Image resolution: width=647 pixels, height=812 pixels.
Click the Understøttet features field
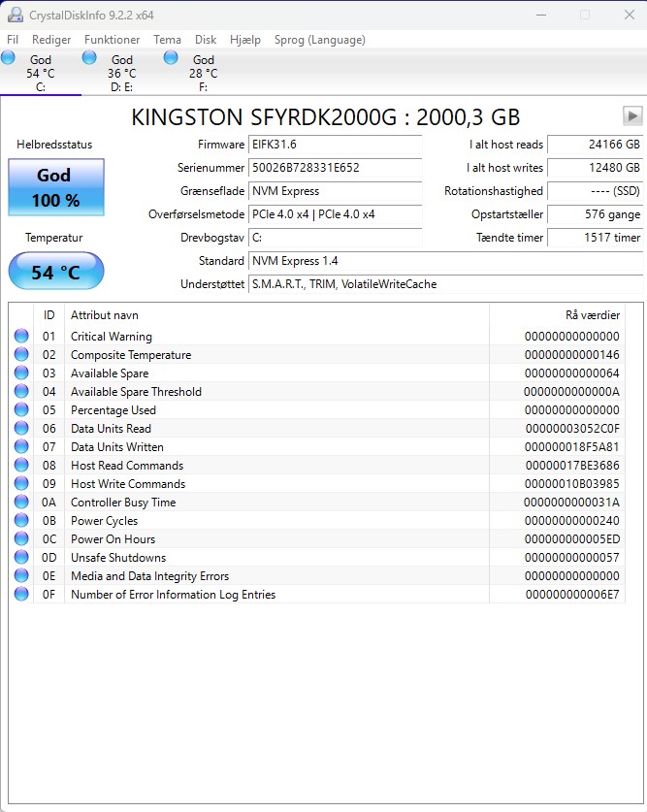point(445,284)
